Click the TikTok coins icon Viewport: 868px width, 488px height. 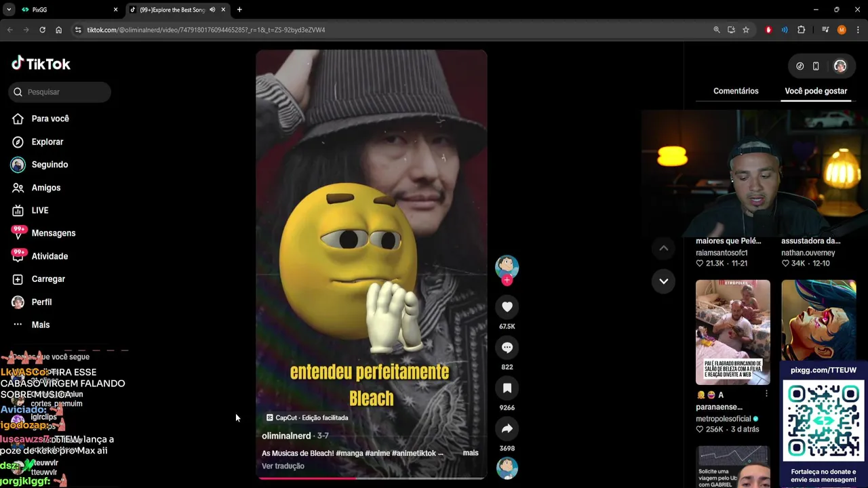pyautogui.click(x=800, y=66)
